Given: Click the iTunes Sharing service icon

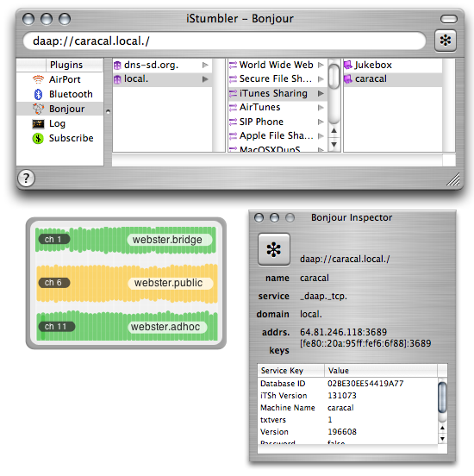Looking at the screenshot, I should pos(233,93).
